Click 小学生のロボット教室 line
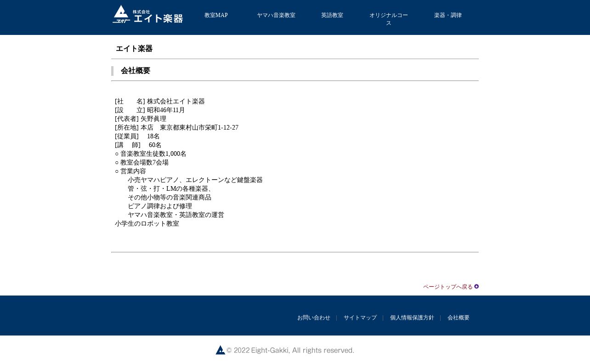This screenshot has width=590, height=364. 147,224
